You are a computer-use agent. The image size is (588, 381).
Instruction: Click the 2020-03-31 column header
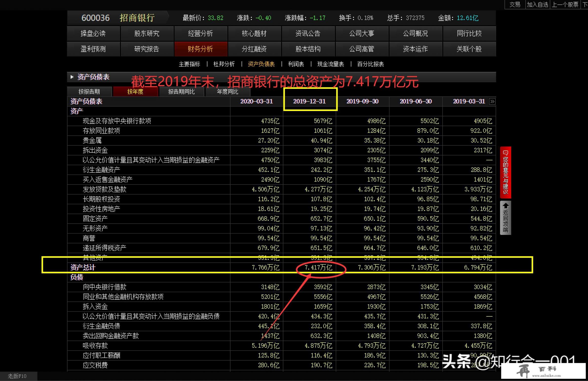pyautogui.click(x=256, y=101)
